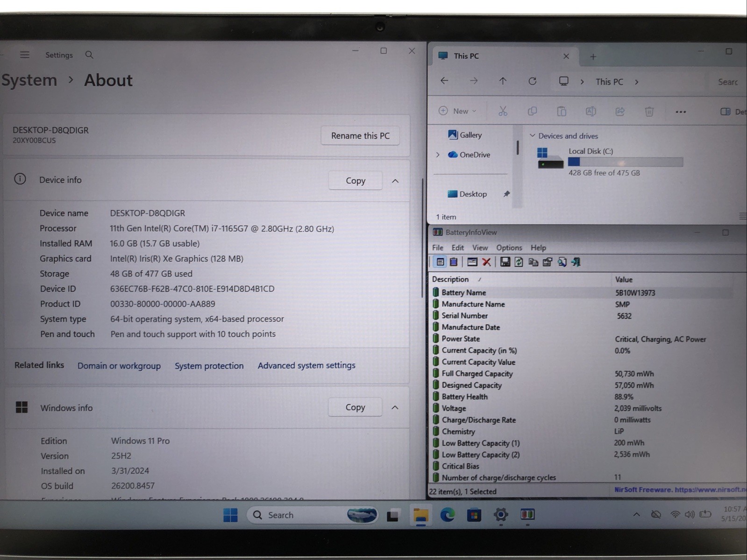
Task: Collapse the Devices and drives group
Action: pos(532,135)
